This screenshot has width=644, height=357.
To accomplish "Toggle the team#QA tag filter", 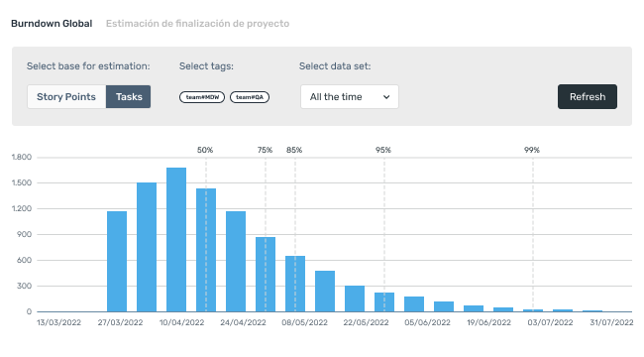I will (x=250, y=97).
